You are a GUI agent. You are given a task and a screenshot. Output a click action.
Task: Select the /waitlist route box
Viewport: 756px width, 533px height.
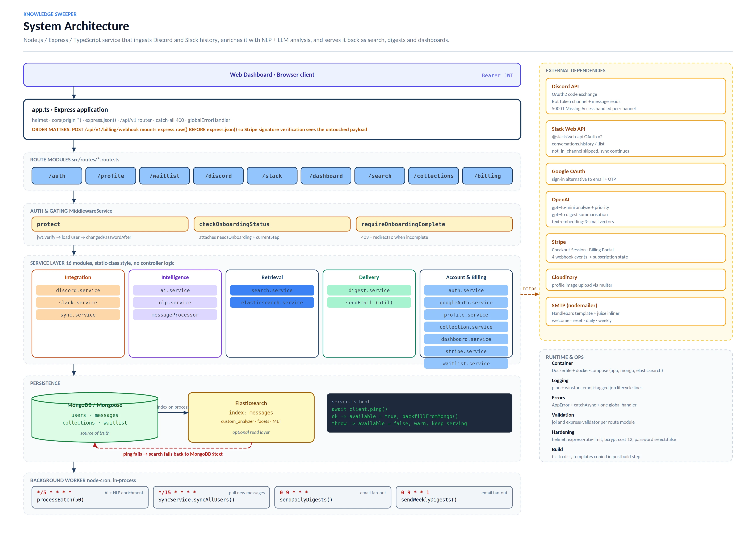pyautogui.click(x=165, y=176)
